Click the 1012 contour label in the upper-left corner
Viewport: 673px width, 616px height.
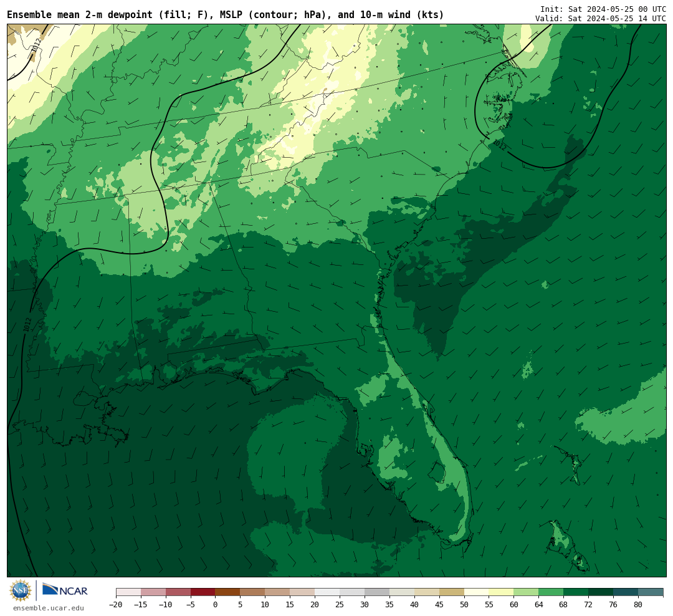click(x=37, y=46)
